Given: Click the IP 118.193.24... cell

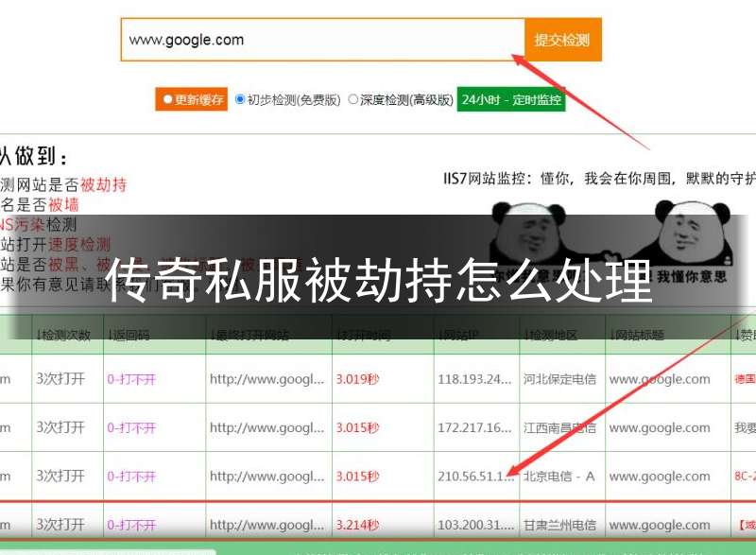Looking at the screenshot, I should (x=474, y=379).
